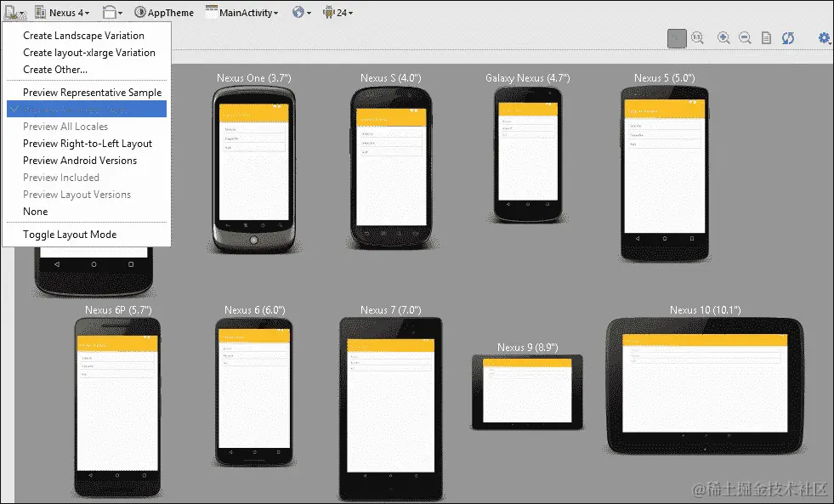Select Create layout-xlarge Variation
The height and width of the screenshot is (504, 834).
(x=87, y=53)
